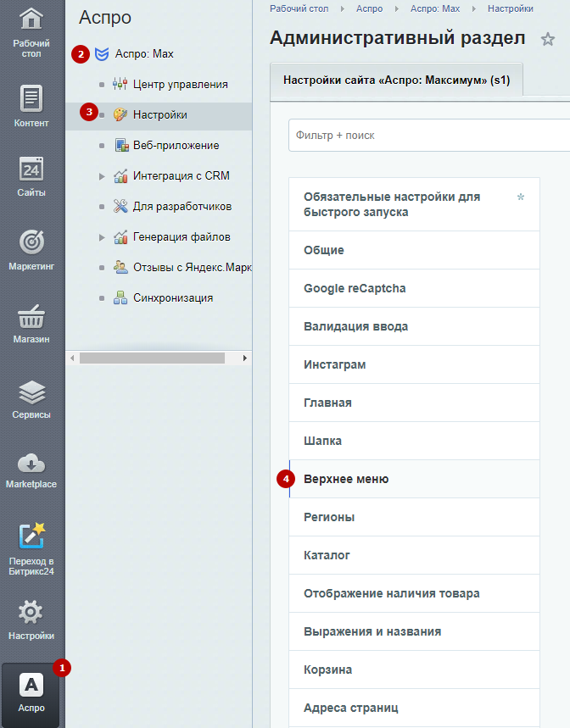Open Отображение наличия товара settings section
570x728 pixels.
click(x=414, y=593)
